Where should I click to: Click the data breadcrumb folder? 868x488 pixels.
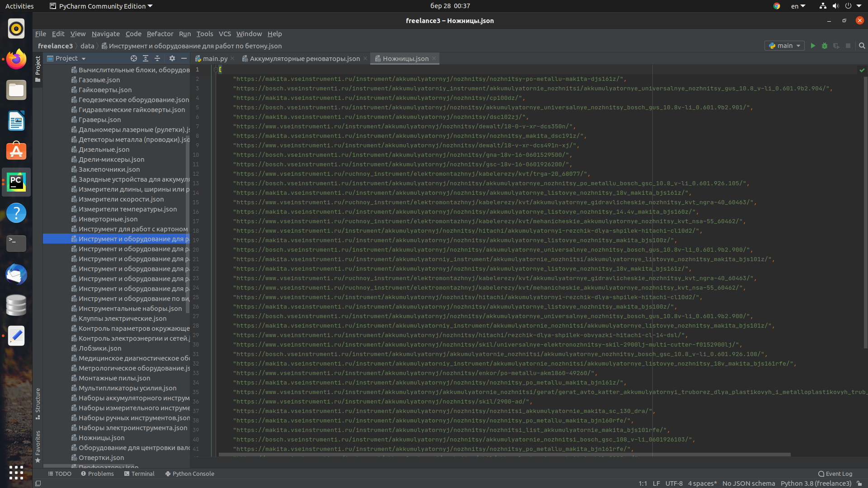(x=87, y=46)
